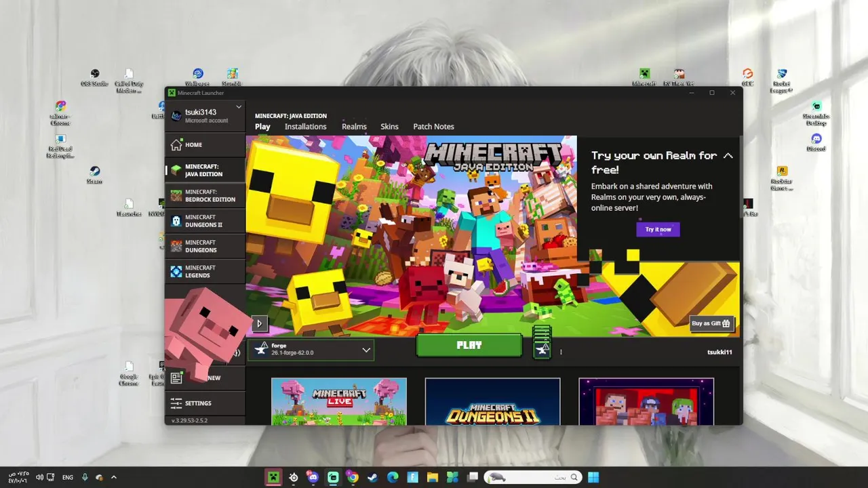Viewport: 868px width, 488px height.
Task: Click the tsukki11 player name
Action: (719, 352)
